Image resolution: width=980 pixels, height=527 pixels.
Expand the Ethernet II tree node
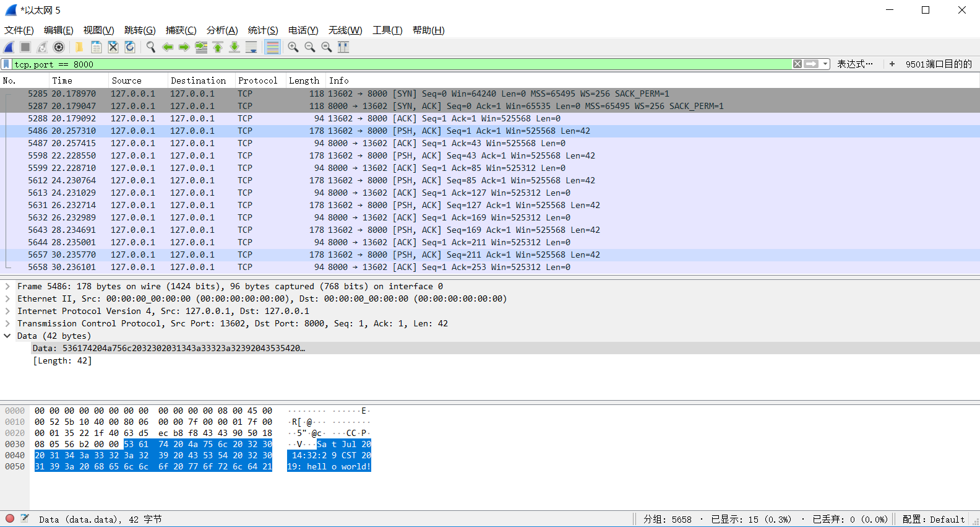click(7, 298)
